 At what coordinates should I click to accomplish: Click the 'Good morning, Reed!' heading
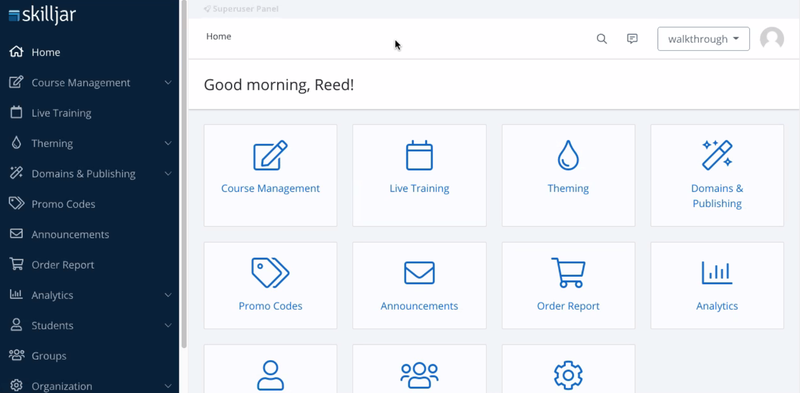(x=279, y=85)
